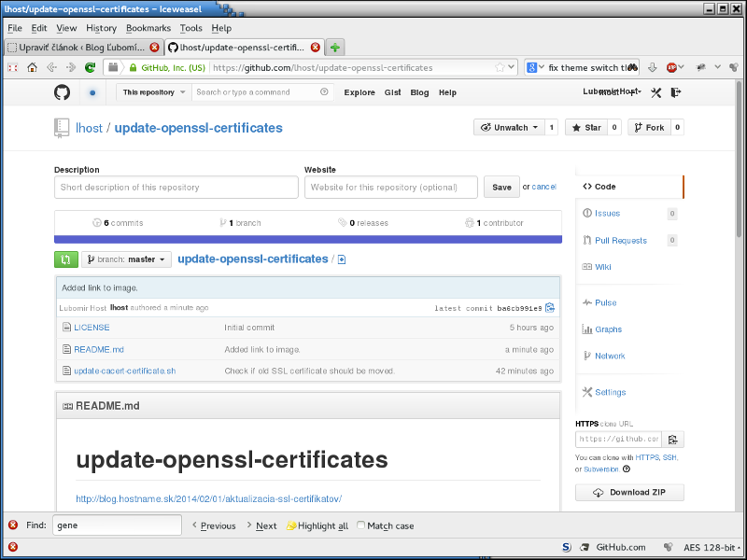747x560 pixels.
Task: Save the repository description
Action: point(501,188)
